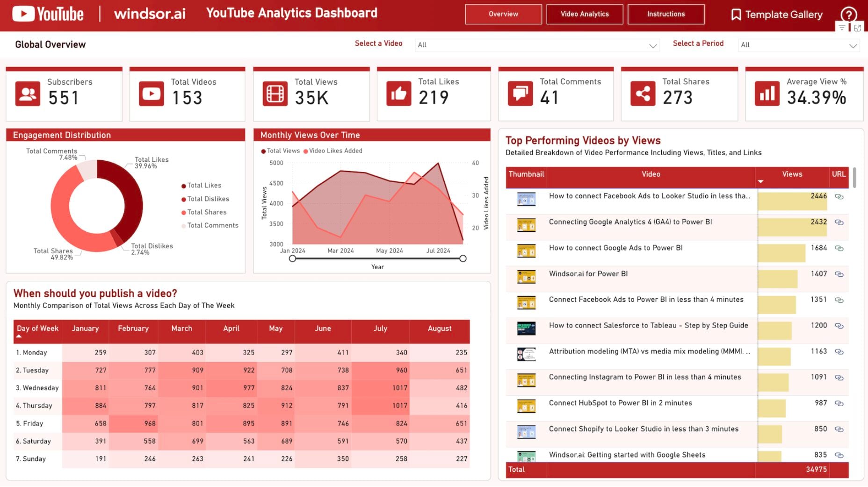Click the Total Likes thumbs-up icon
The image size is (868, 487).
(x=397, y=93)
